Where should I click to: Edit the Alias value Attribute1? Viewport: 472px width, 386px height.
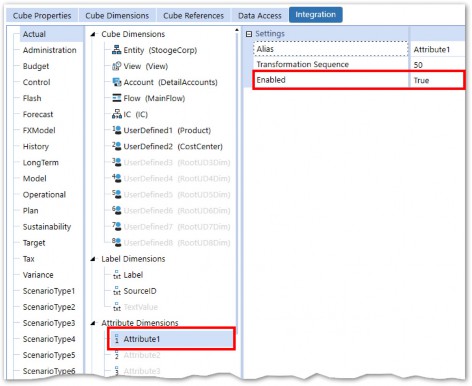pos(437,49)
